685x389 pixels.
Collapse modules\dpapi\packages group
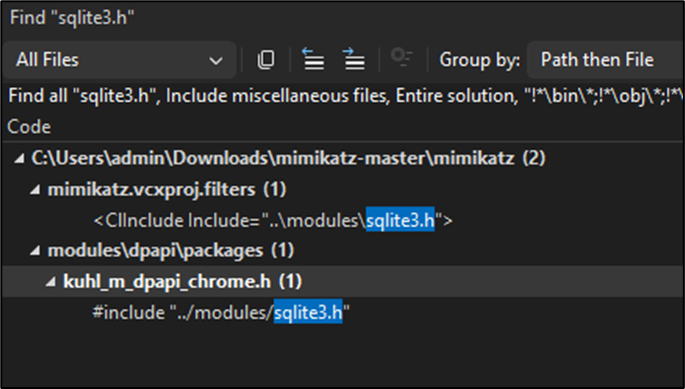35,251
